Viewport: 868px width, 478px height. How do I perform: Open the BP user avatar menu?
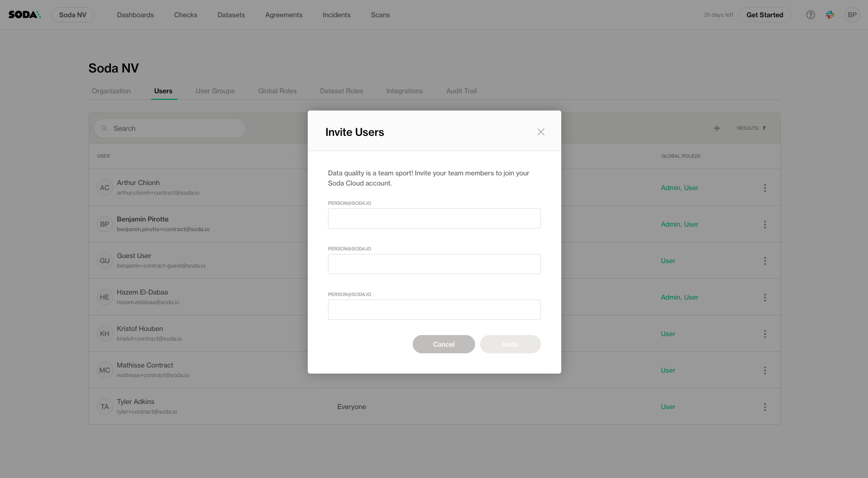(x=852, y=15)
